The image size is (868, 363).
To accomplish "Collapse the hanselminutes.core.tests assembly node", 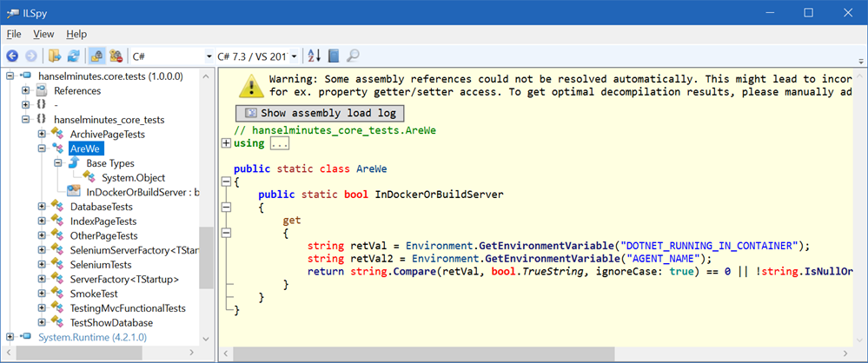I will click(x=10, y=76).
